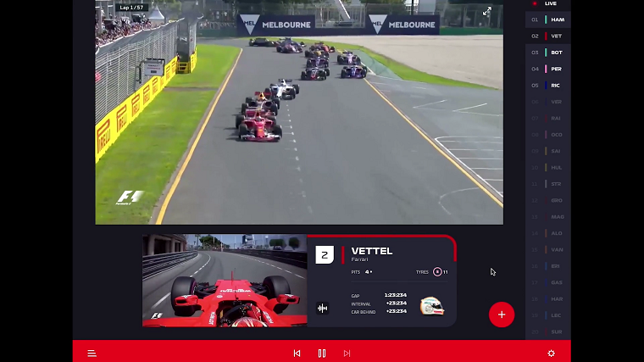Open Vettel's team radio audio waveform icon
The height and width of the screenshot is (362, 644).
pos(322,308)
